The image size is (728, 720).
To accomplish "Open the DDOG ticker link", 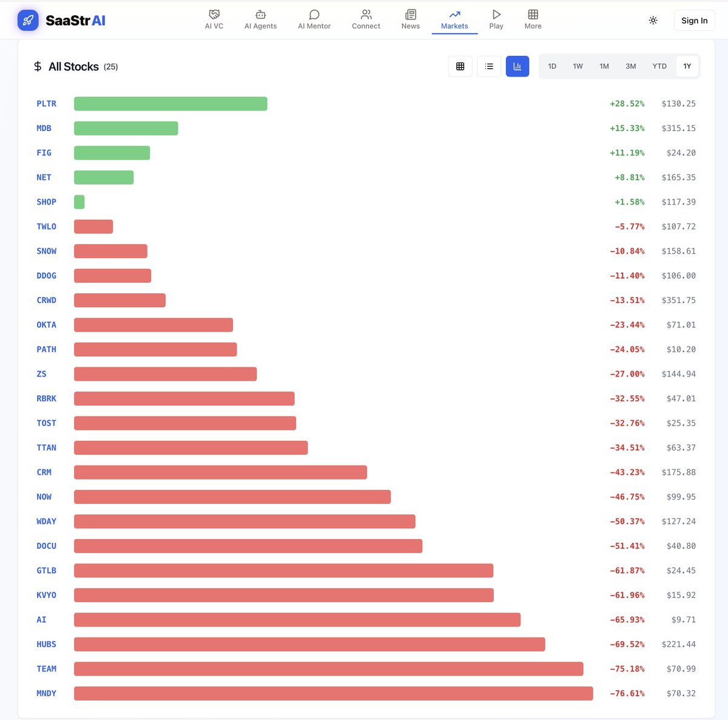I will pos(46,276).
